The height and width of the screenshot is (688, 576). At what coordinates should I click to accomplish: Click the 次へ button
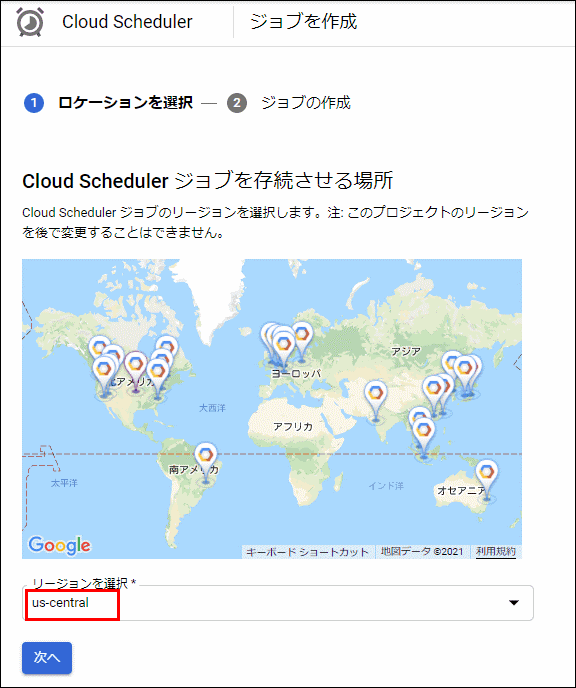[47, 657]
